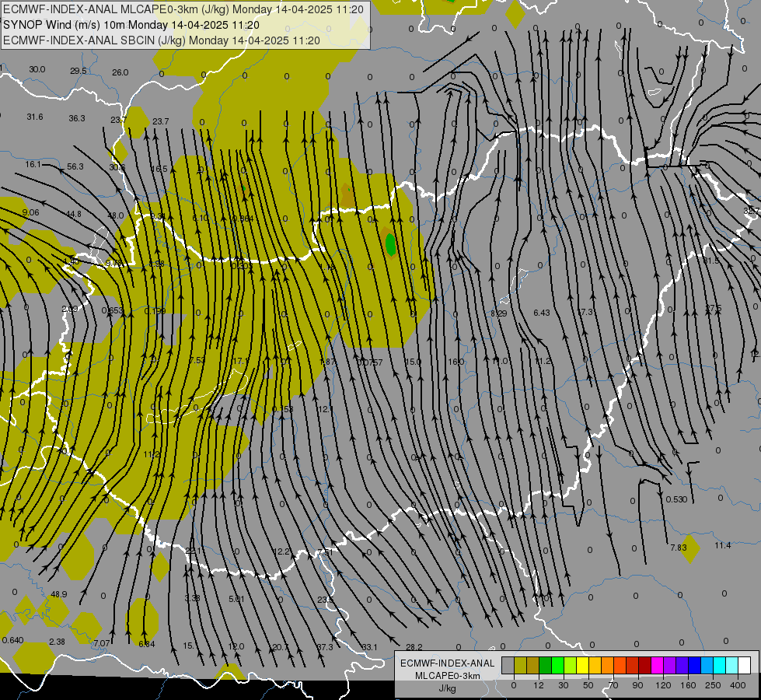Click the map value 2.38
Screen dimensions: 761x700
57,642
